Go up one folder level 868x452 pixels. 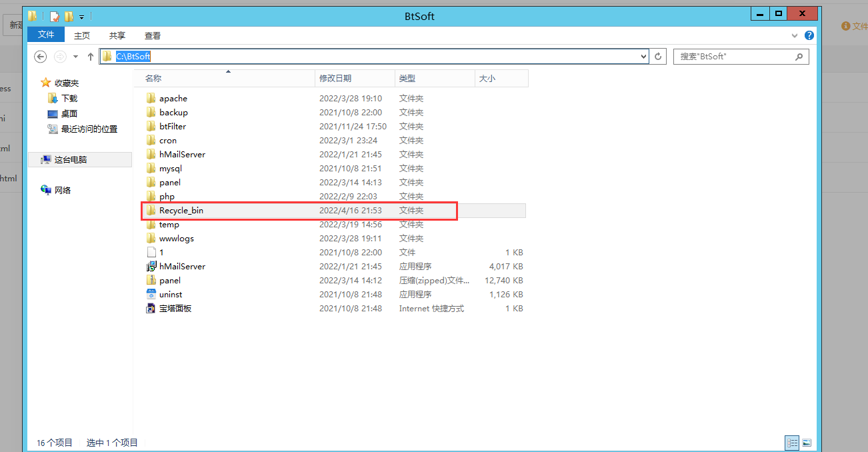click(x=91, y=57)
